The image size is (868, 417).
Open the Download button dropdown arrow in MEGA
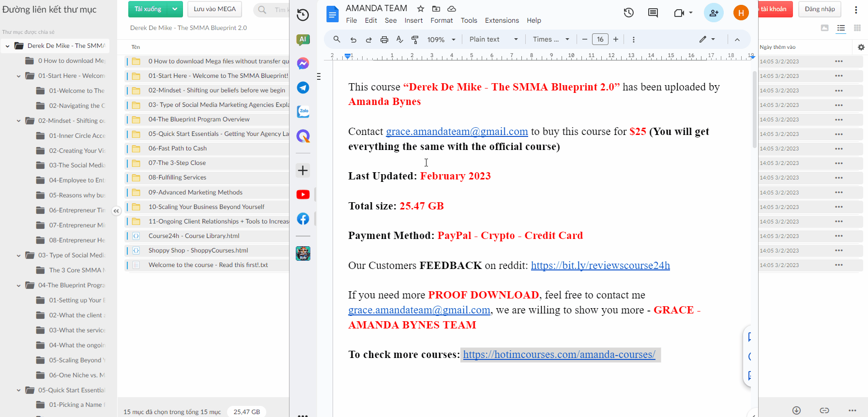tap(175, 9)
